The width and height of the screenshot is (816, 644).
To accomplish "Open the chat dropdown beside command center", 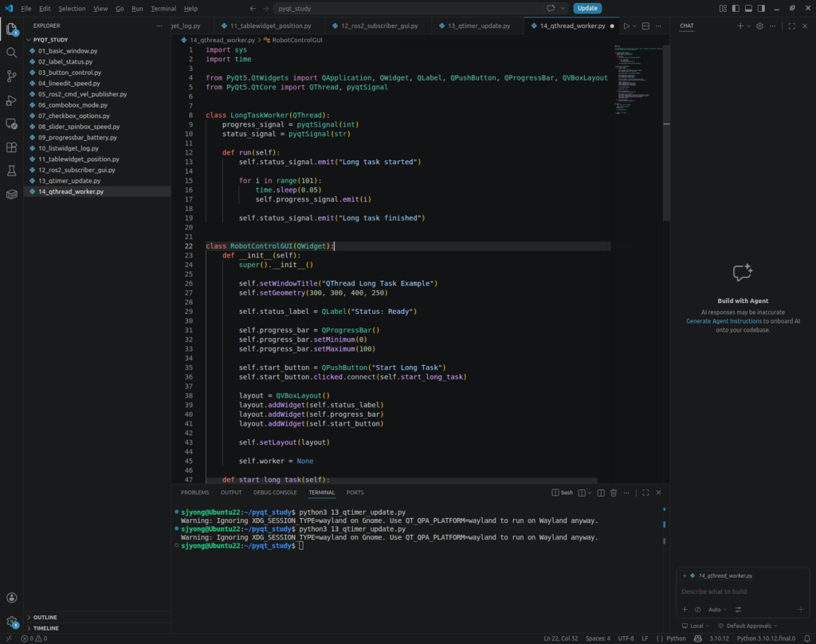I will tap(563, 8).
